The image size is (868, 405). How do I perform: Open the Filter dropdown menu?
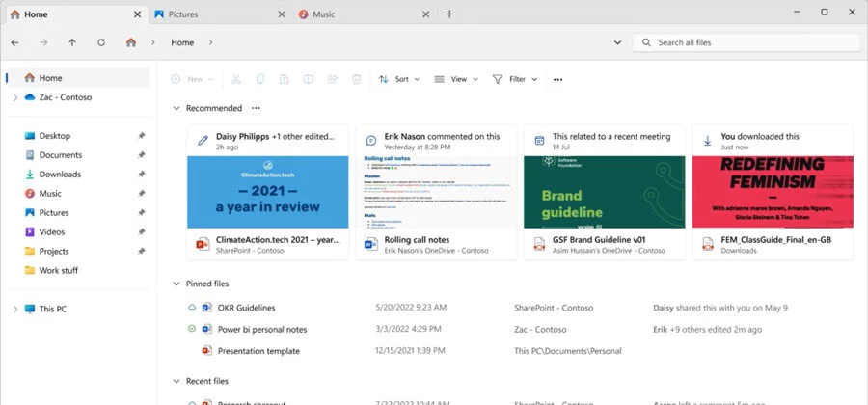point(515,79)
